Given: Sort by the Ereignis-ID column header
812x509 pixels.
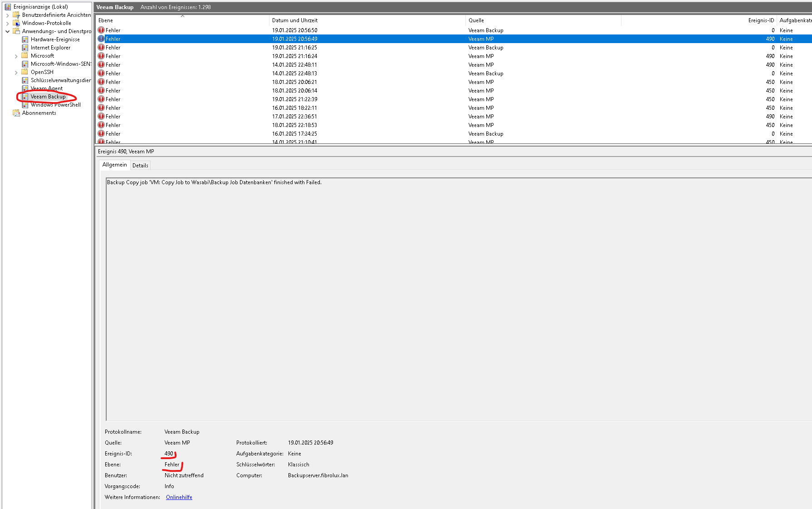Looking at the screenshot, I should (x=699, y=20).
